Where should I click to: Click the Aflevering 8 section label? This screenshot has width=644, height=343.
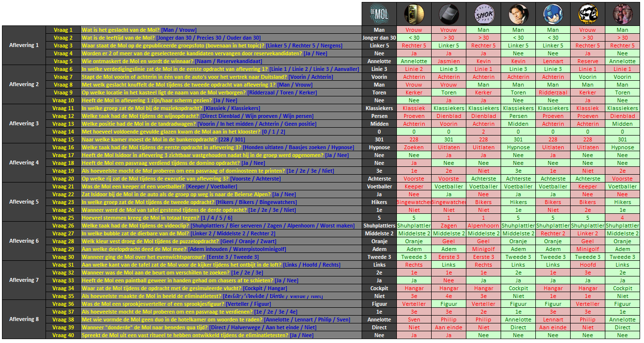click(24, 320)
